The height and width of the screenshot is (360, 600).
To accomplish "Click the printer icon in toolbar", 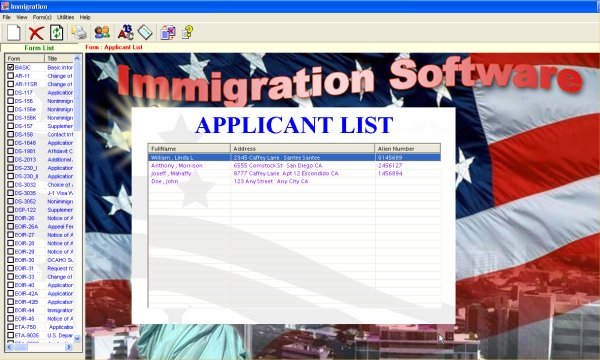I will (x=79, y=33).
